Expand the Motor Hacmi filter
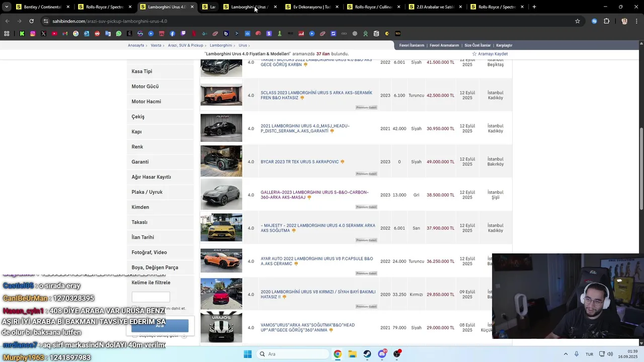The width and height of the screenshot is (644, 362). click(160, 102)
